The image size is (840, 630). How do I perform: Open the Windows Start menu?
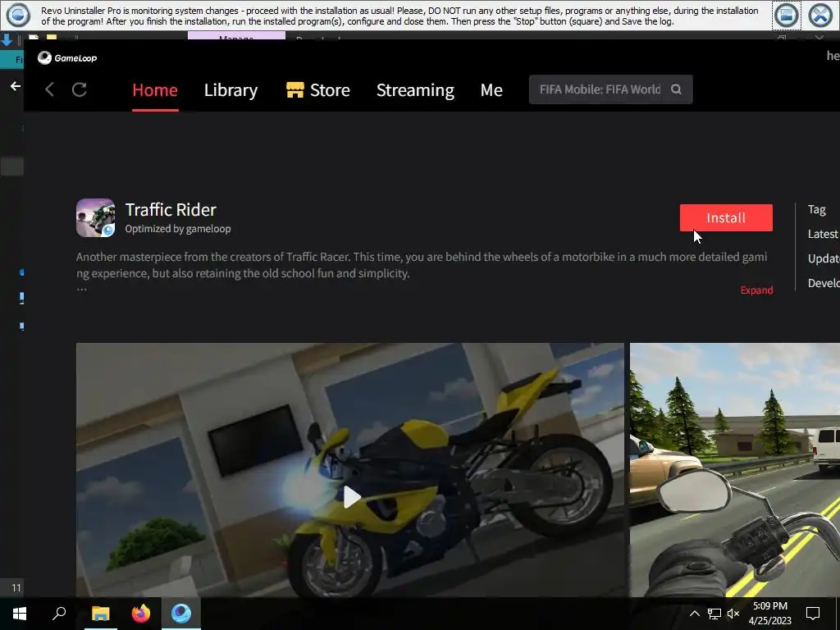coord(20,614)
